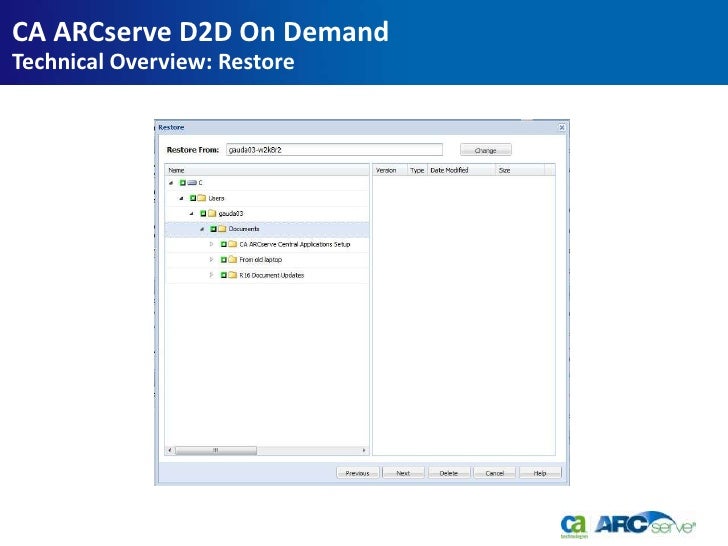Expand the From old laptop node
728x546 pixels.
point(212,260)
